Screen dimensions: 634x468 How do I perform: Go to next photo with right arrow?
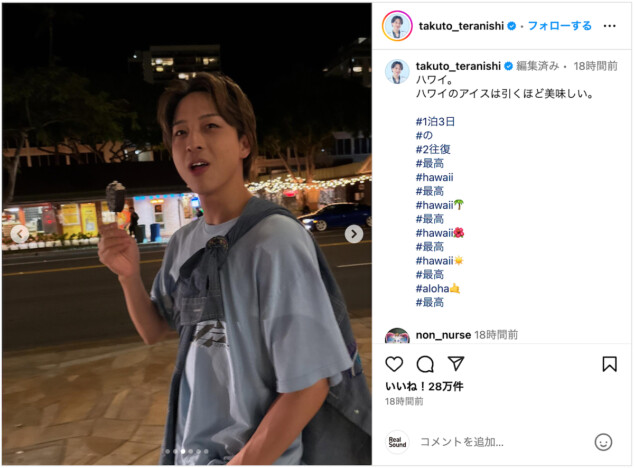354,234
